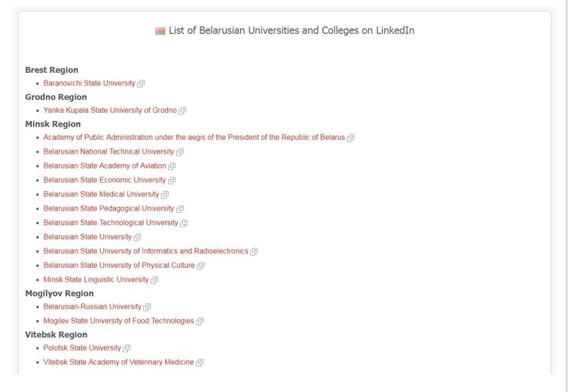Click external-link icon after Informatics and Radioelectronics

coord(254,251)
